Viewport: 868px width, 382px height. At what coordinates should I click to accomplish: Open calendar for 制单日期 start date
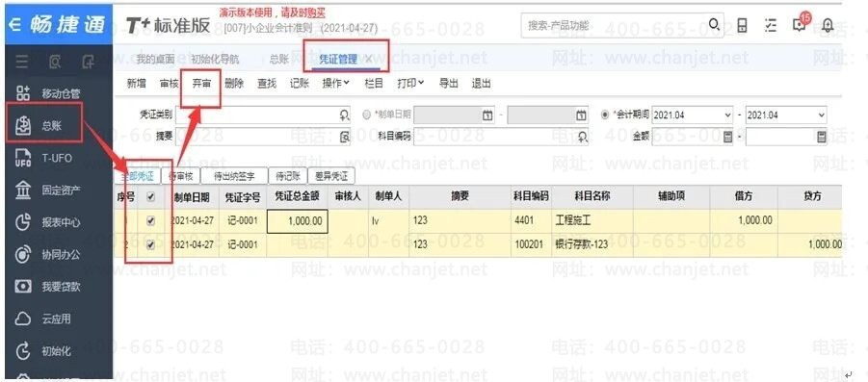(487, 115)
